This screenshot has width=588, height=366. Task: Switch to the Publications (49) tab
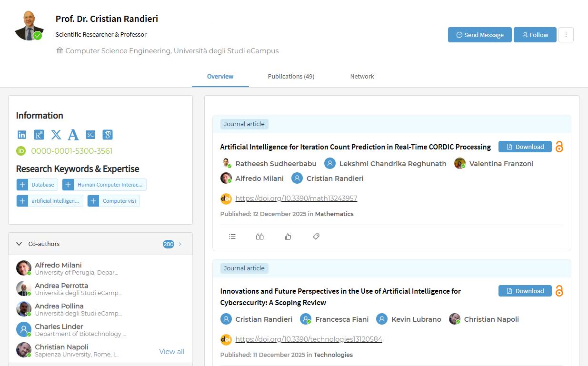tap(291, 76)
